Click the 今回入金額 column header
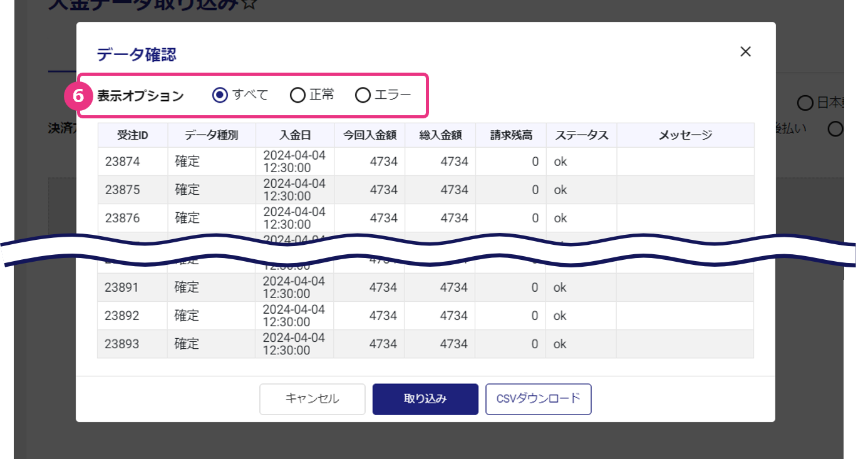 pyautogui.click(x=369, y=135)
